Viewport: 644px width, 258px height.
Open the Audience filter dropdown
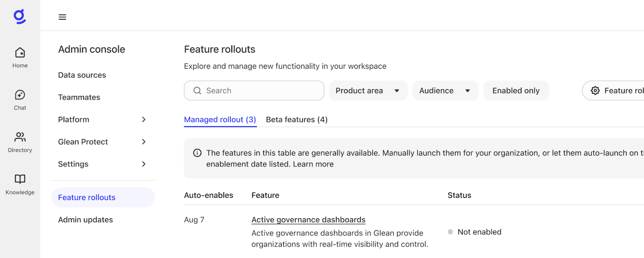click(x=445, y=91)
